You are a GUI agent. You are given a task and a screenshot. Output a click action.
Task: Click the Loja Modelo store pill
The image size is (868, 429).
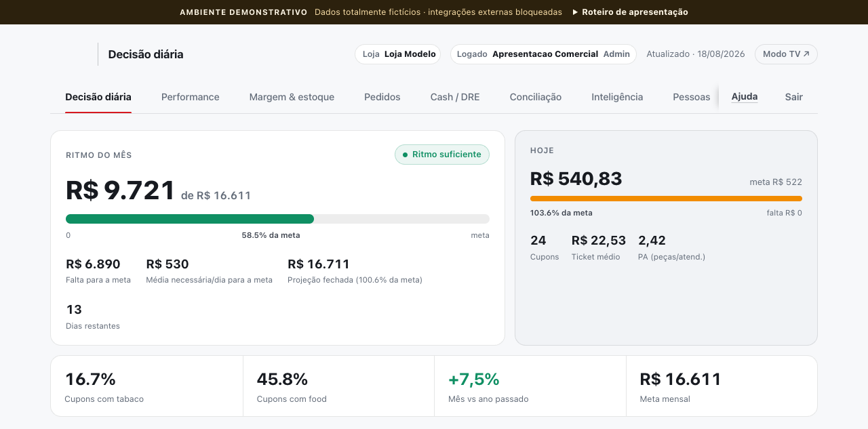[398, 54]
